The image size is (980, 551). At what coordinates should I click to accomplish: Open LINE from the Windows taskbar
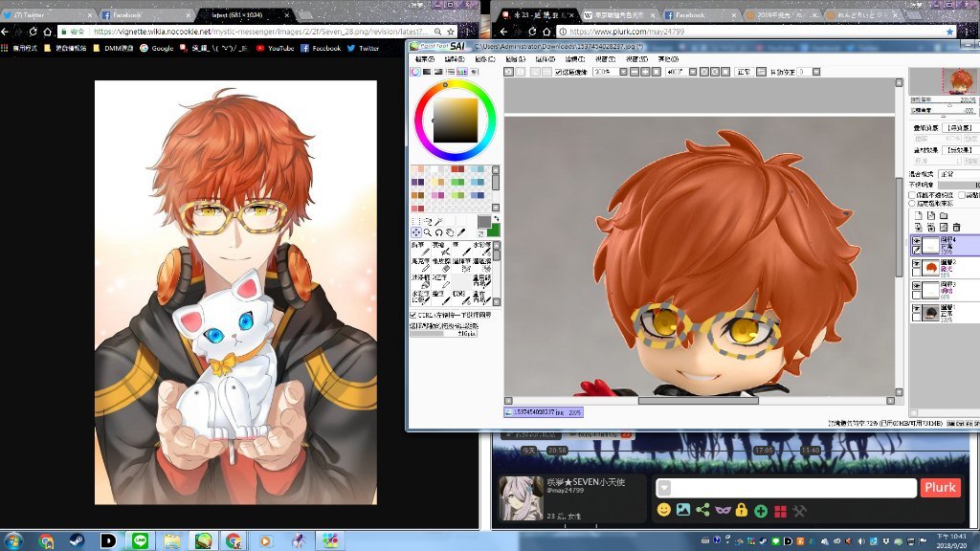click(x=140, y=540)
